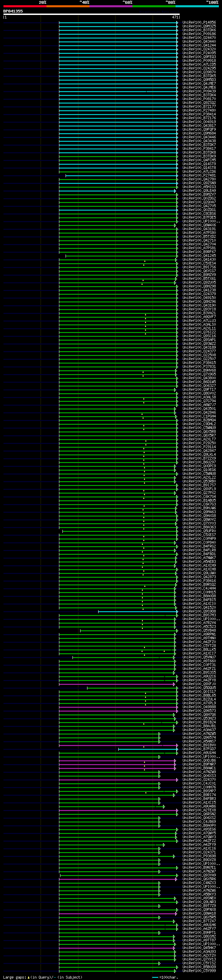This screenshot has height=980, width=222.
Task: Select the UniRef100_B9RF67 label
Action: [199, 252]
